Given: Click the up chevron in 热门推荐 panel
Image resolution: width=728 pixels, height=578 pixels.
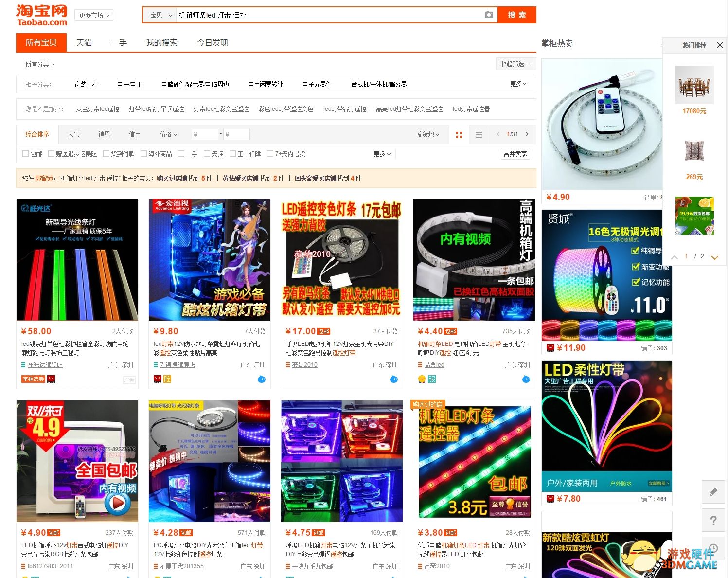Looking at the screenshot, I should pyautogui.click(x=674, y=257).
